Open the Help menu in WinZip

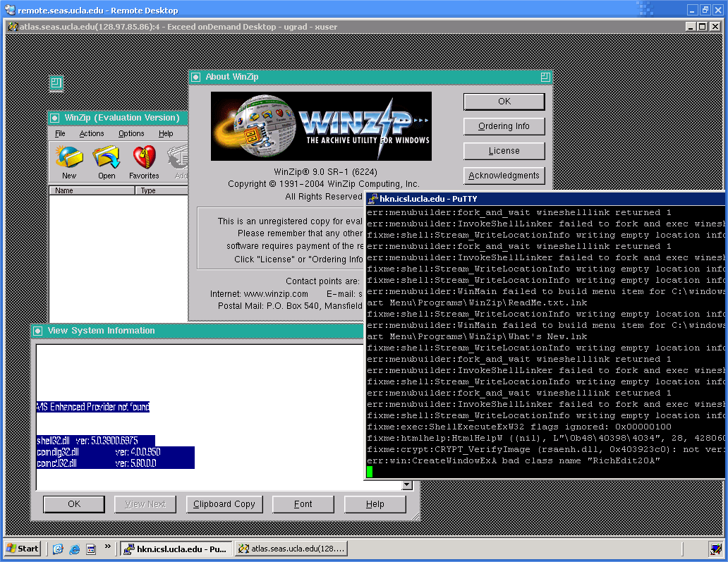pos(166,134)
